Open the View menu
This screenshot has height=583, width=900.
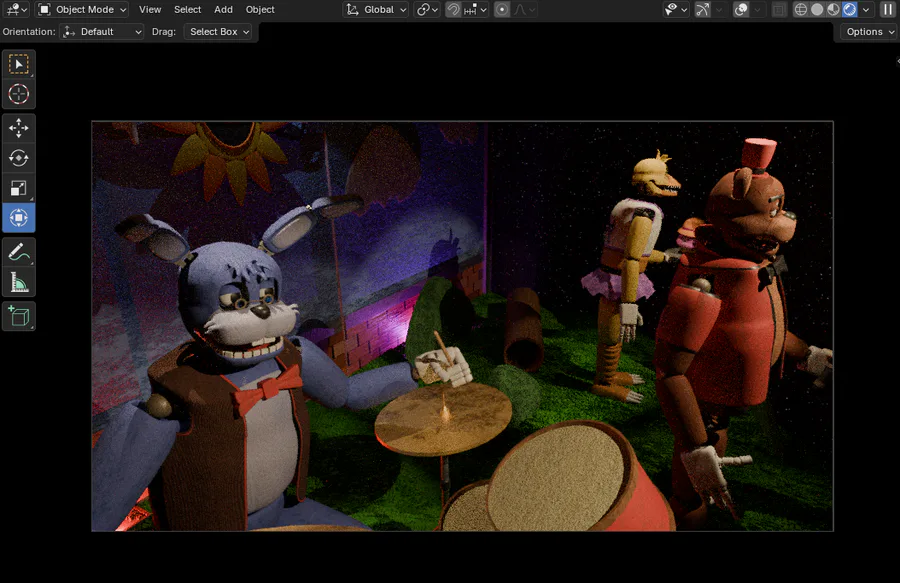tap(150, 9)
